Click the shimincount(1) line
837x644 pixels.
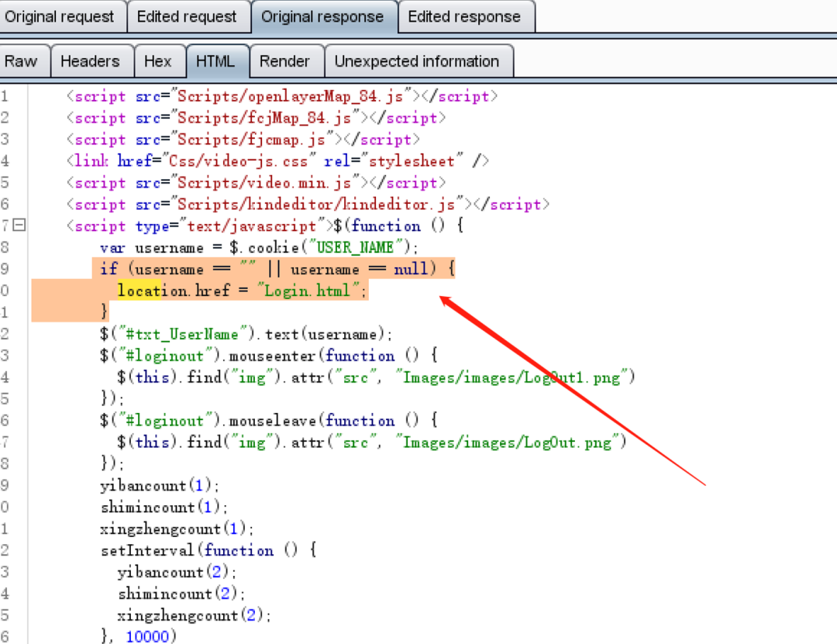coord(164,507)
